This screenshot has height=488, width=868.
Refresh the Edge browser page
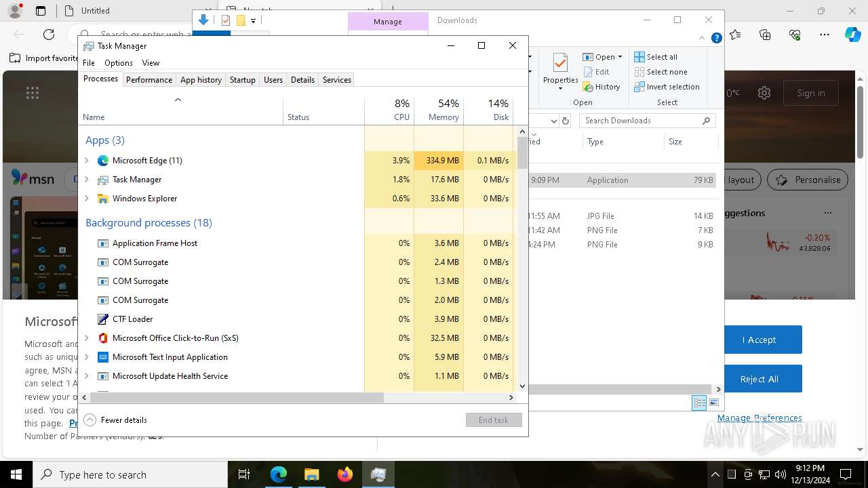pos(49,34)
